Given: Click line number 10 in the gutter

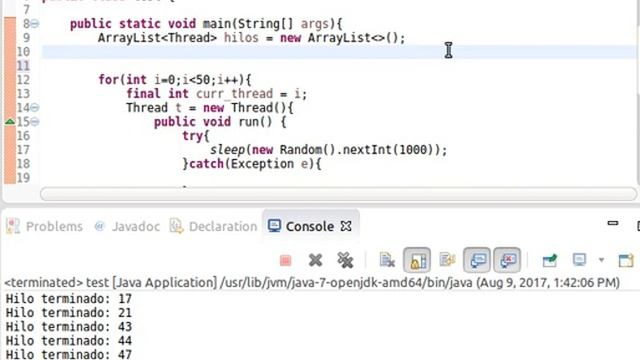Looking at the screenshot, I should tap(23, 52).
